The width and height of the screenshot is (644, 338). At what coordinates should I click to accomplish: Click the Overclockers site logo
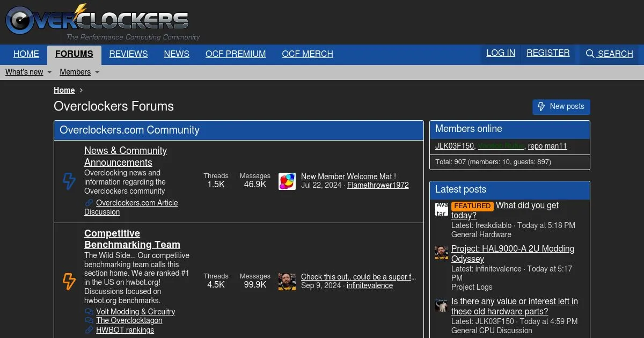coord(103,22)
